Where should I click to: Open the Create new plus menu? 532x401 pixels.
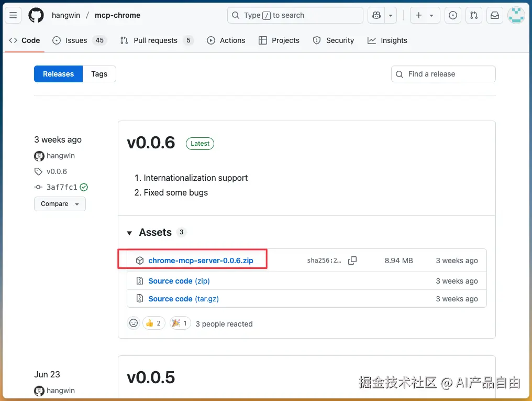(425, 15)
